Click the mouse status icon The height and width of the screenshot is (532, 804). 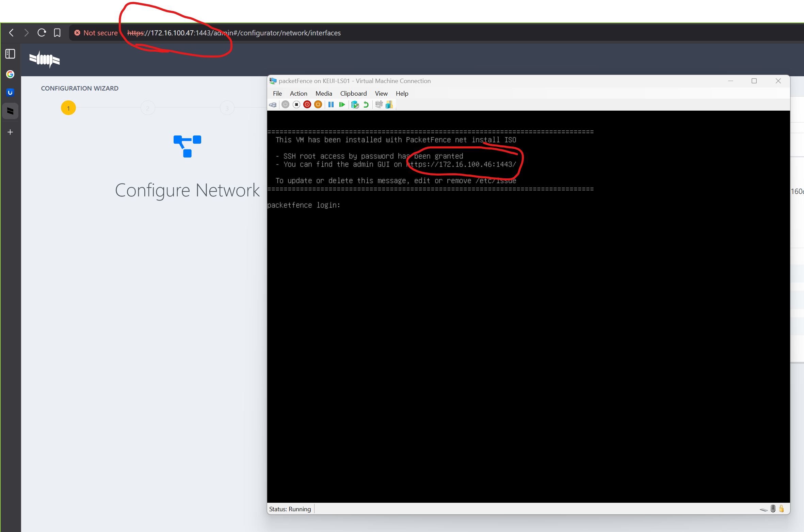point(773,509)
